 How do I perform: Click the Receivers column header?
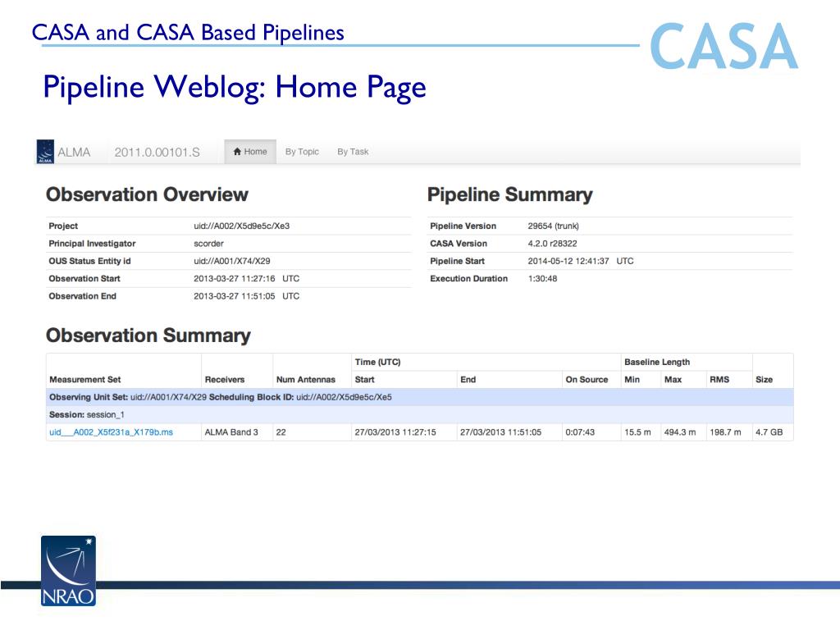click(x=225, y=380)
